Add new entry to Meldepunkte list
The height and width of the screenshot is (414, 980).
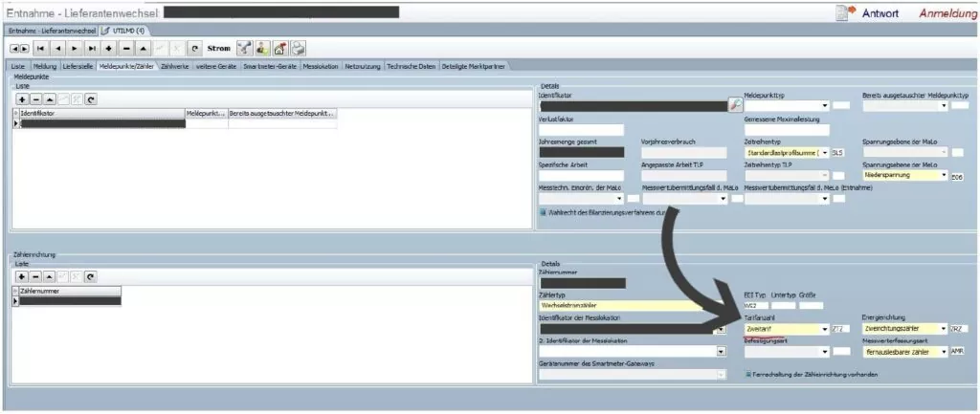tap(22, 98)
